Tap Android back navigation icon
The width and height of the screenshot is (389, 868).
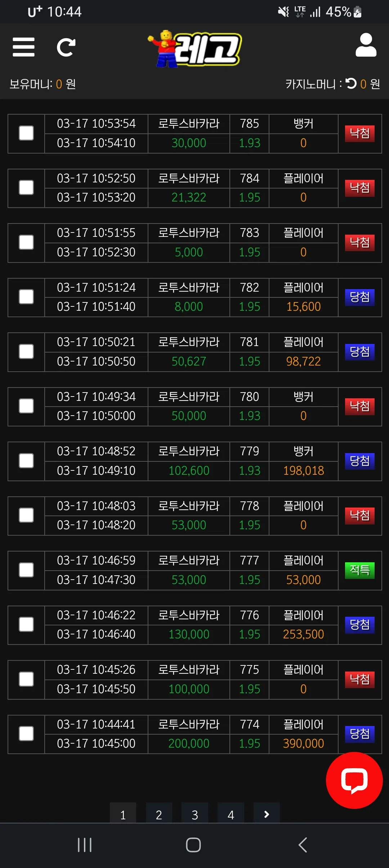[303, 845]
